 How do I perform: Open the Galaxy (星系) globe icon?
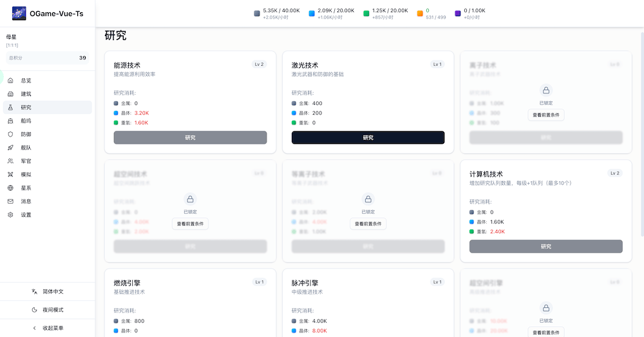pos(10,188)
